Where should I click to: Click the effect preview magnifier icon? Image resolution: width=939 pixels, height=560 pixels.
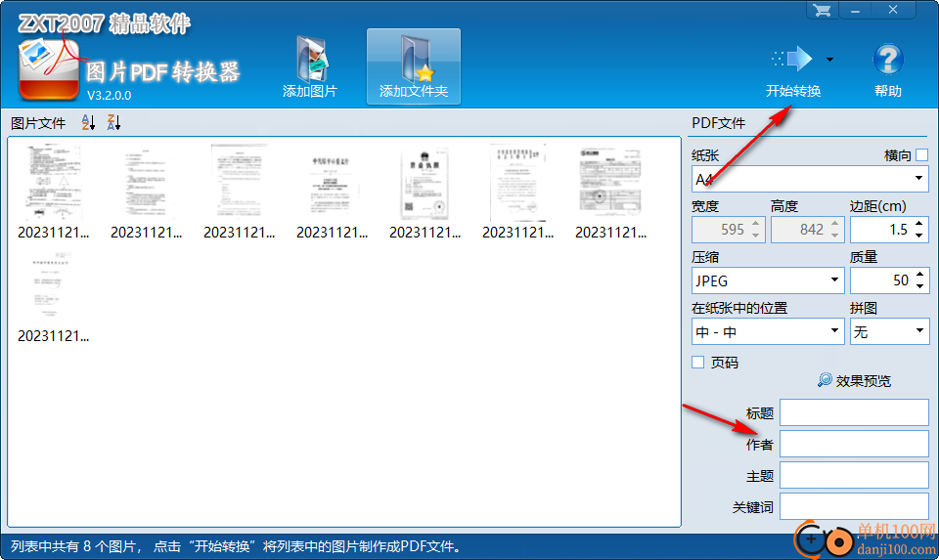point(825,380)
